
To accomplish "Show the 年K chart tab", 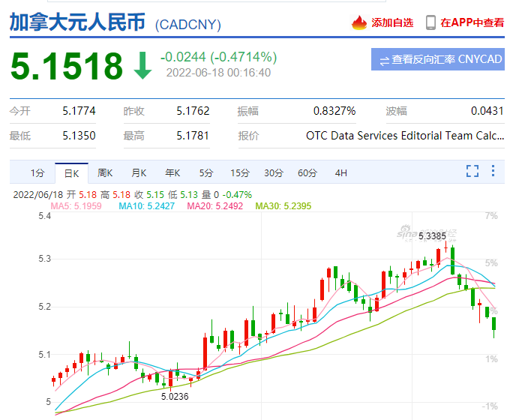I will coord(172,173).
